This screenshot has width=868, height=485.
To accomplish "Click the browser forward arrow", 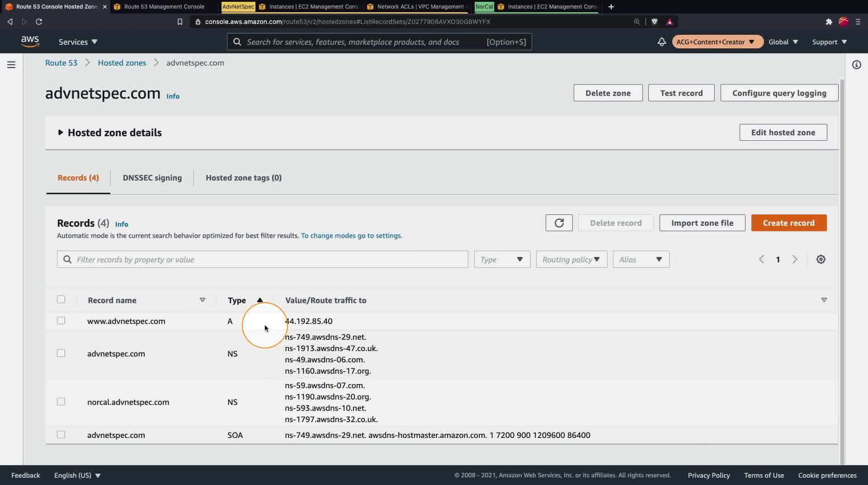I will (24, 22).
